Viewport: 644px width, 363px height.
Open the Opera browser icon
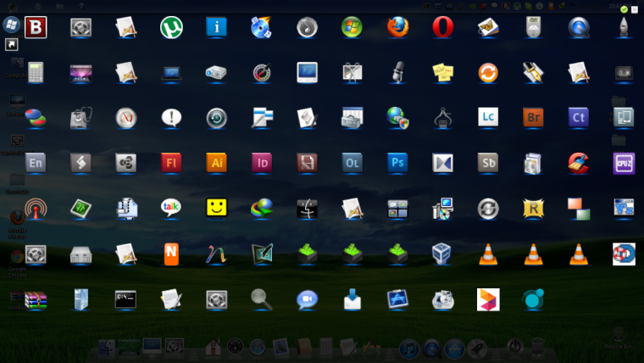(442, 27)
